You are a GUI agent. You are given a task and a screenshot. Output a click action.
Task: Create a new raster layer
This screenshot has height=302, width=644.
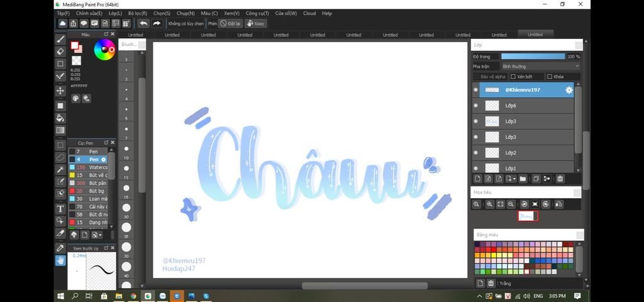click(478, 179)
